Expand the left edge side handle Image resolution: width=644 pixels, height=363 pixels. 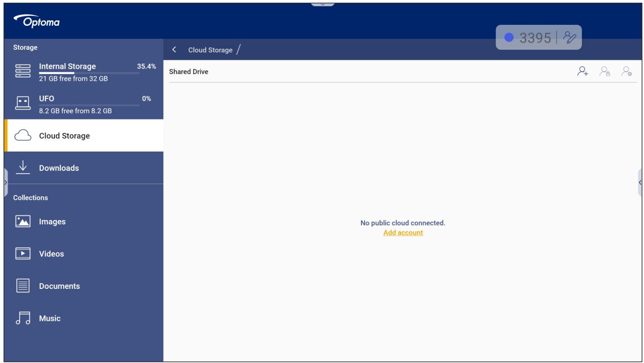(x=6, y=183)
